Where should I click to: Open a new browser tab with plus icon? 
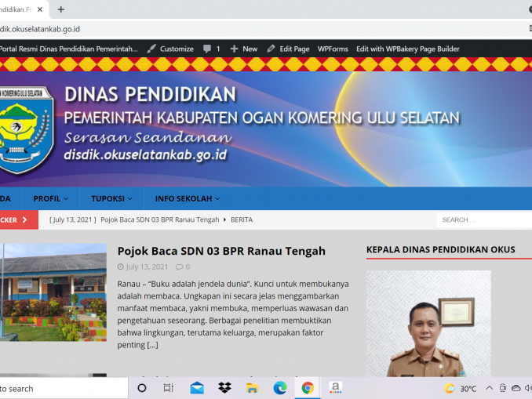[x=61, y=9]
